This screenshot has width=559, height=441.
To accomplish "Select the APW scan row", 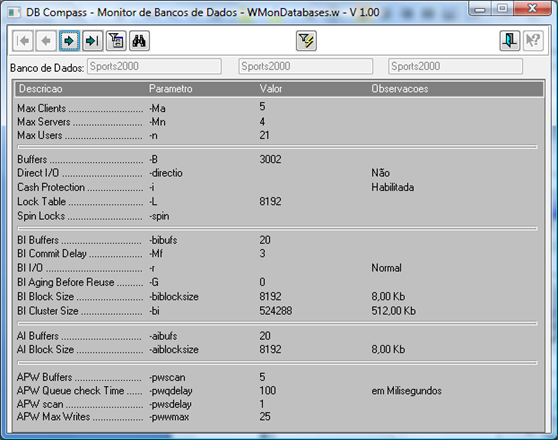I will [x=278, y=404].
